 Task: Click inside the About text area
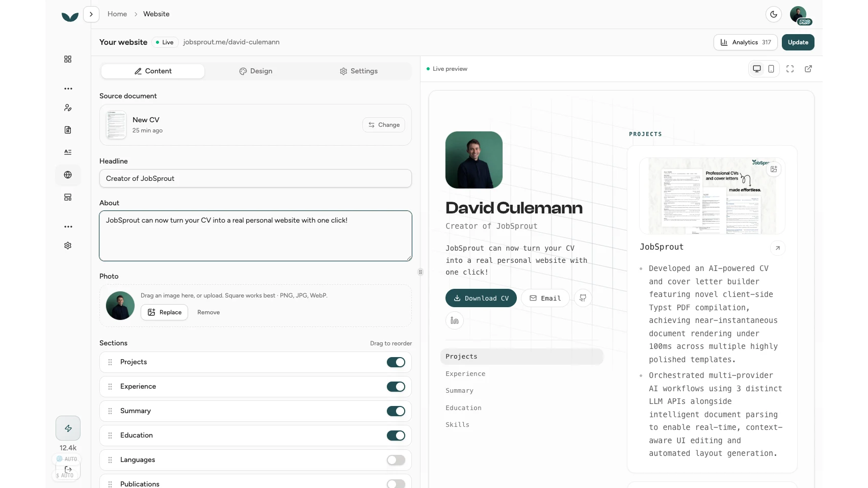(255, 236)
